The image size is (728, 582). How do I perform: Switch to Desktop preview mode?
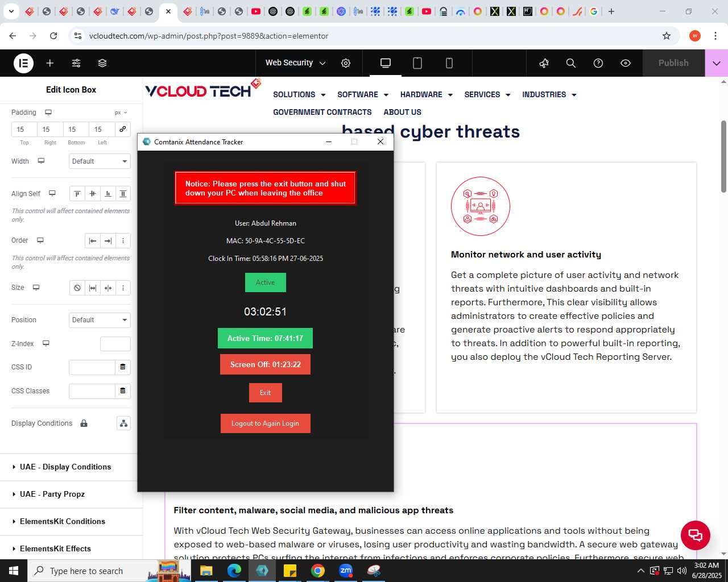[x=386, y=63]
